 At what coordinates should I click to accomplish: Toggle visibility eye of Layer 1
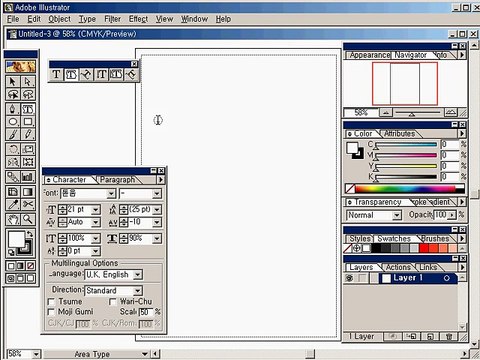349,278
